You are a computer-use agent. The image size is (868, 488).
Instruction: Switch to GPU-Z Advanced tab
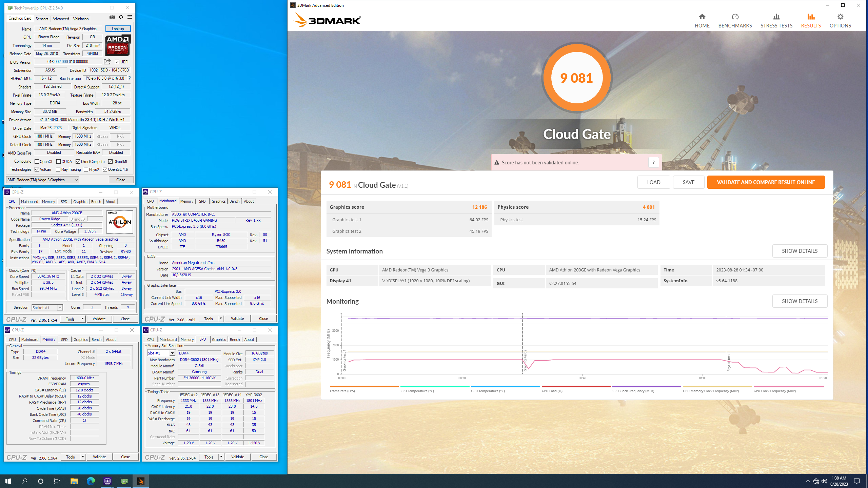point(61,19)
